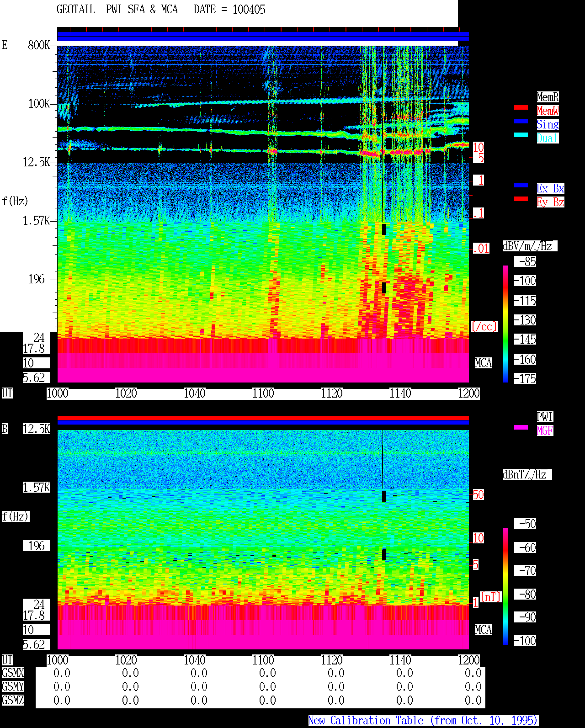Select the Dual legend label
Image resolution: width=585 pixels, height=728 pixels.
click(x=548, y=138)
